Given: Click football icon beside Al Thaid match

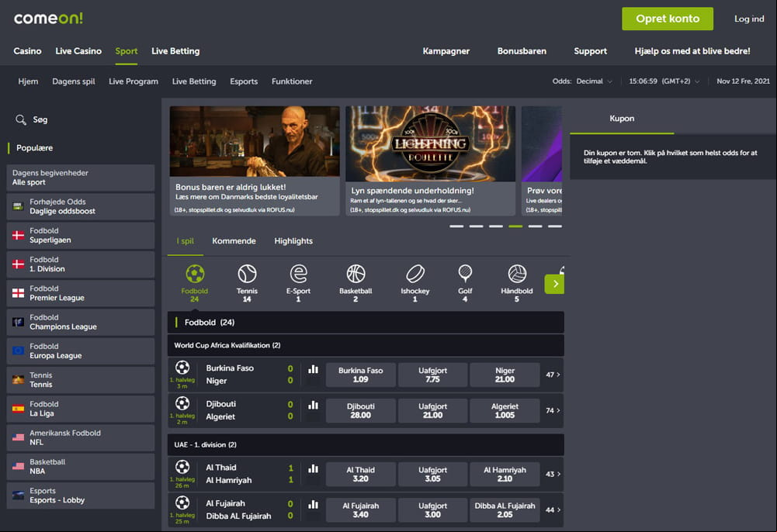Looking at the screenshot, I should [x=182, y=467].
